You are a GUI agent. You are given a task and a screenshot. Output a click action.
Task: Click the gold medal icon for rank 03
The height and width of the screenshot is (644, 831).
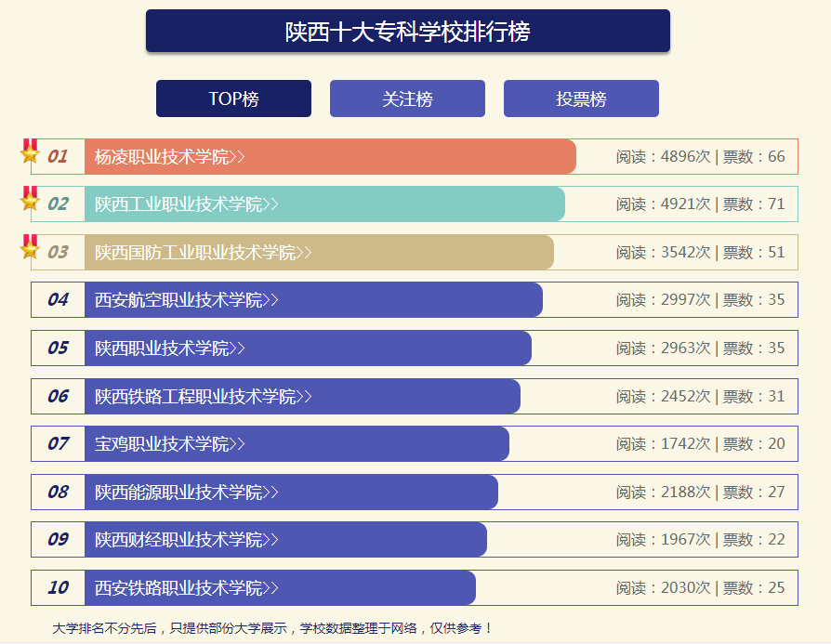coord(30,248)
